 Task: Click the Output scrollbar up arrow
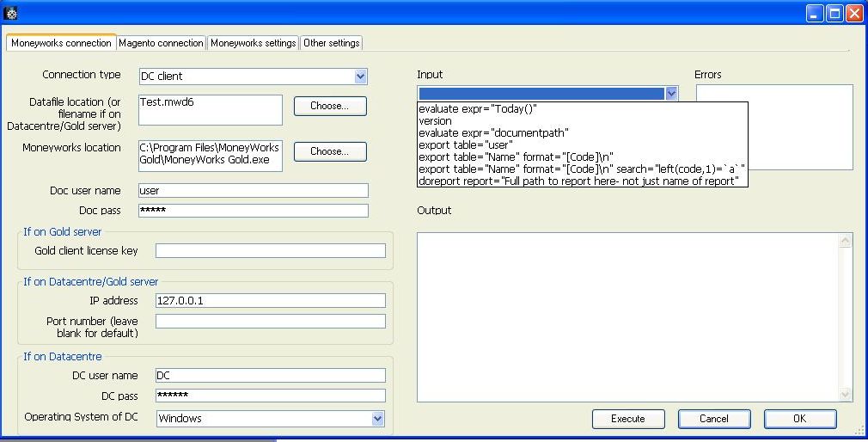click(x=845, y=241)
